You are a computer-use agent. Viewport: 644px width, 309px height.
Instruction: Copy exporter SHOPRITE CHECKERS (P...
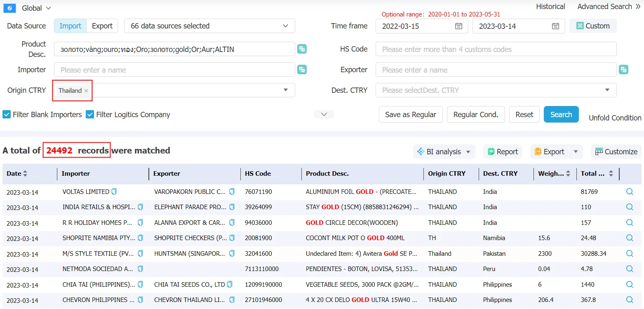(232, 238)
